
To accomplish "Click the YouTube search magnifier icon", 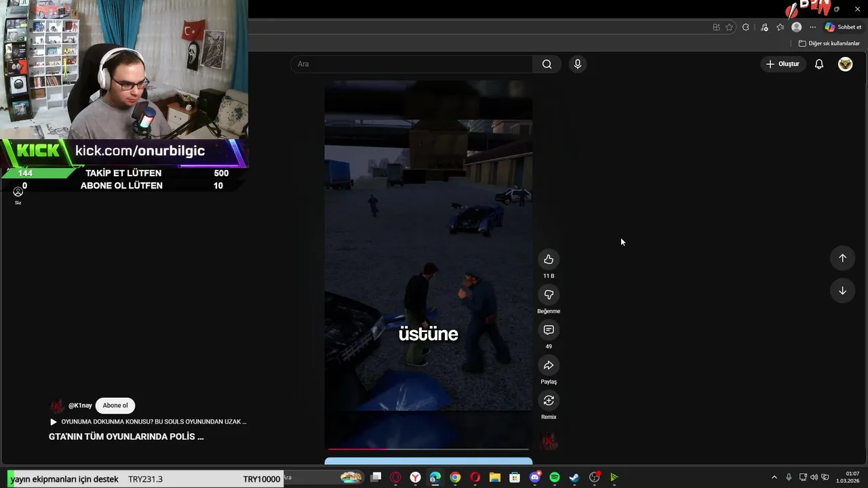I will [547, 64].
